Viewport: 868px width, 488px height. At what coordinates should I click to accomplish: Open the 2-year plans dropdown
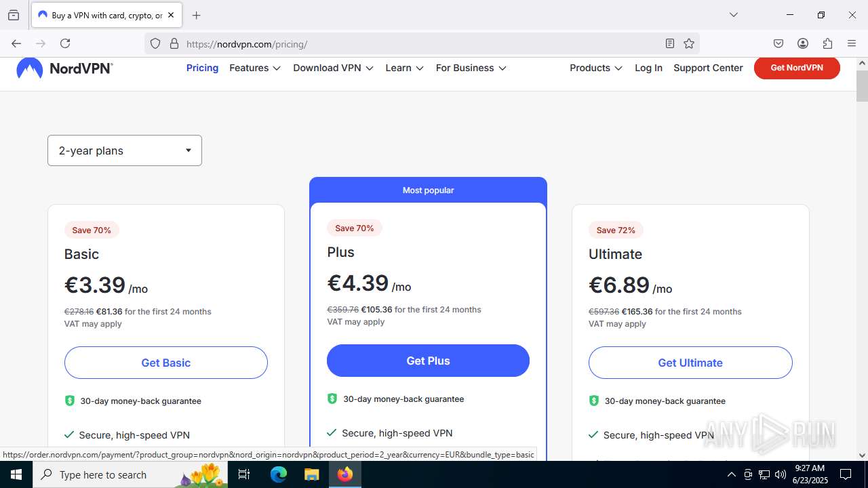pos(125,150)
